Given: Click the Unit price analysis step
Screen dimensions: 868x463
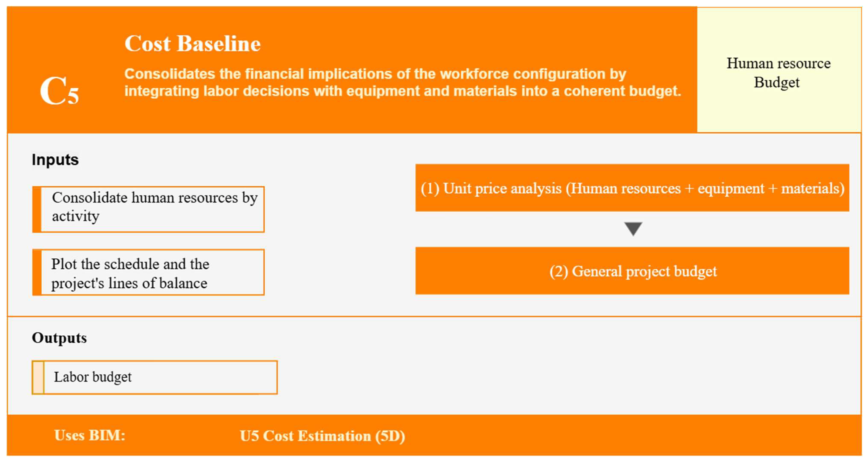Looking at the screenshot, I should pyautogui.click(x=632, y=188).
